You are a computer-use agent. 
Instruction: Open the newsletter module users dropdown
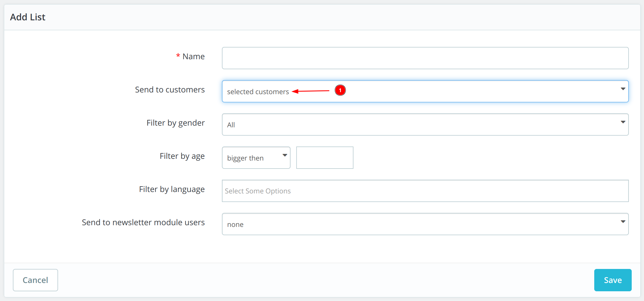point(425,224)
